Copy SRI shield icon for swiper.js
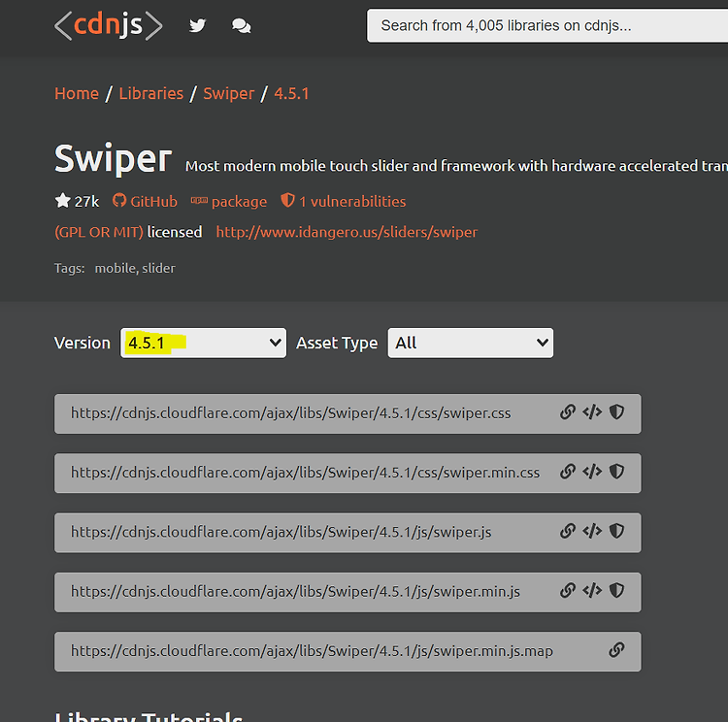This screenshot has height=722, width=728. (x=616, y=531)
